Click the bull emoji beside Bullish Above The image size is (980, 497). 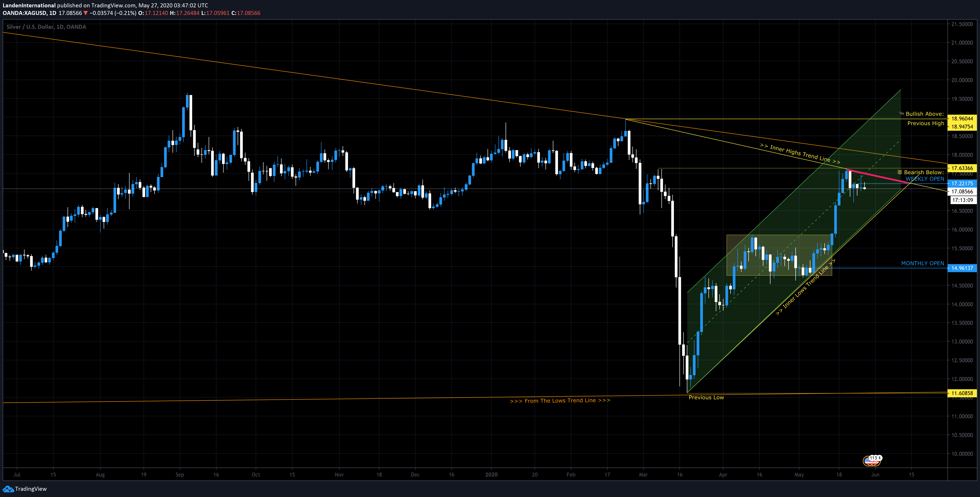tap(901, 114)
